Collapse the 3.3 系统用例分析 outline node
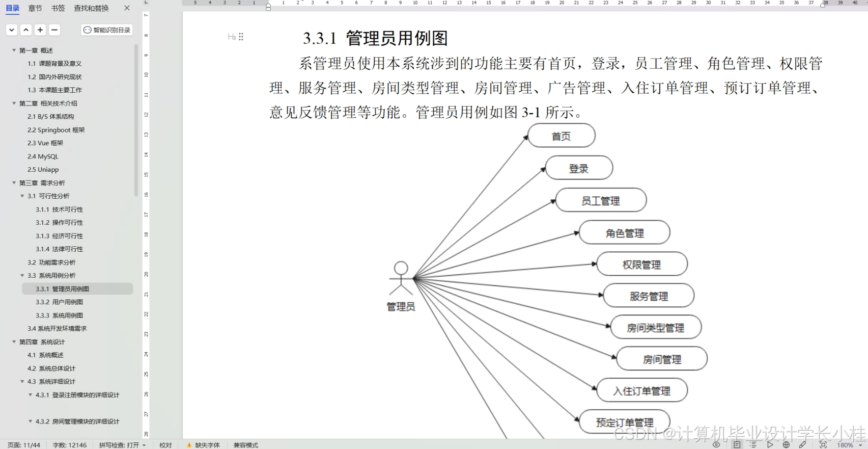This screenshot has width=868, height=449. (x=22, y=275)
